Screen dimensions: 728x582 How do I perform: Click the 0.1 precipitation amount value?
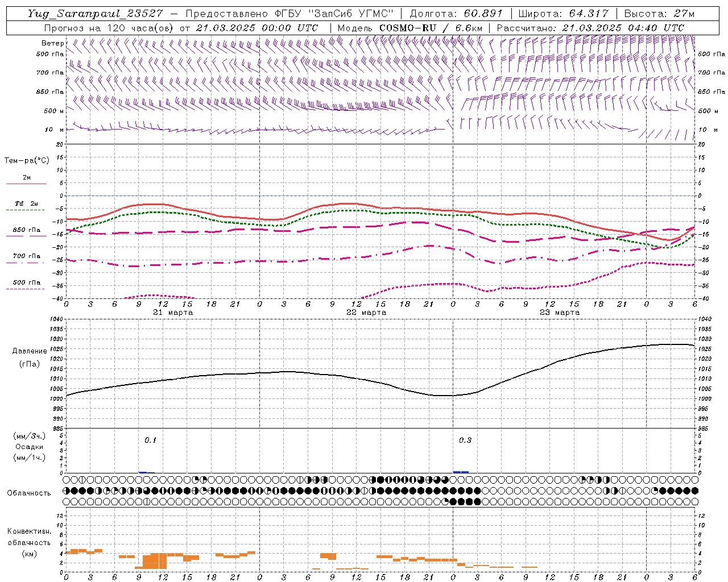150,440
